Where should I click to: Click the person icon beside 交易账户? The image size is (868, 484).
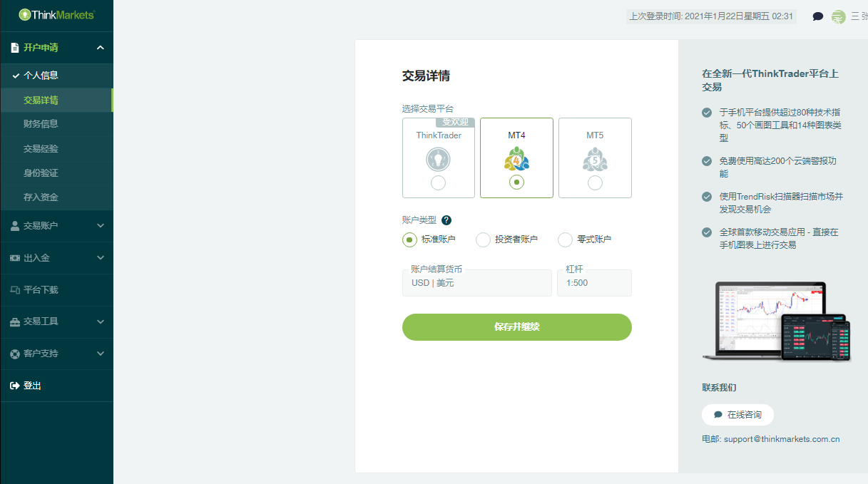(x=14, y=225)
